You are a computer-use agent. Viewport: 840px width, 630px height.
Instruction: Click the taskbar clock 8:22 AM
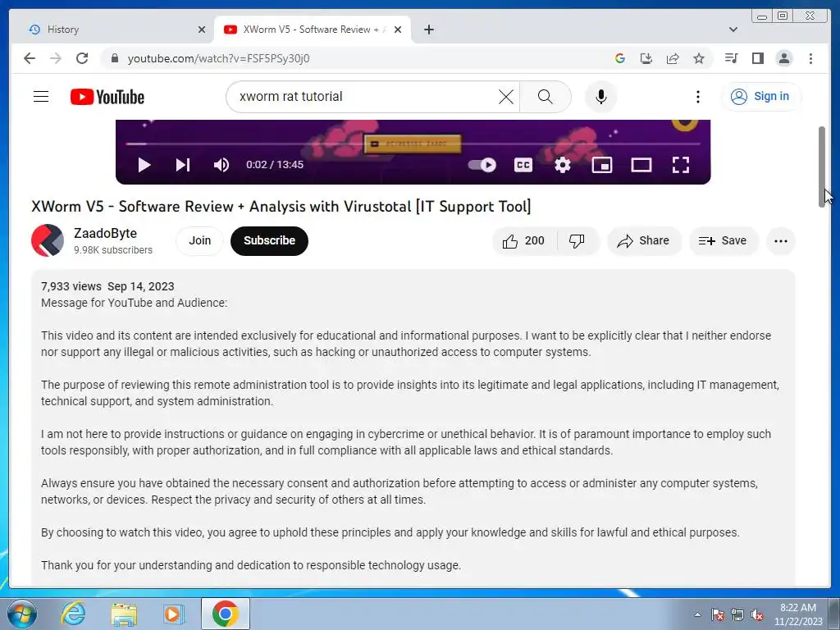797,608
